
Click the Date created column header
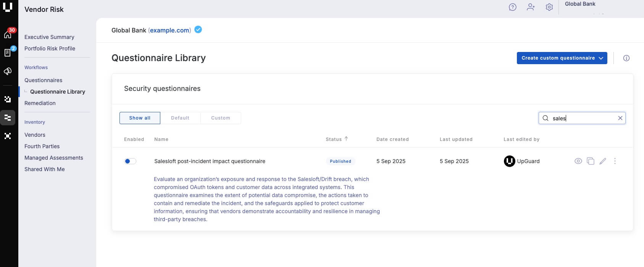[x=392, y=139]
